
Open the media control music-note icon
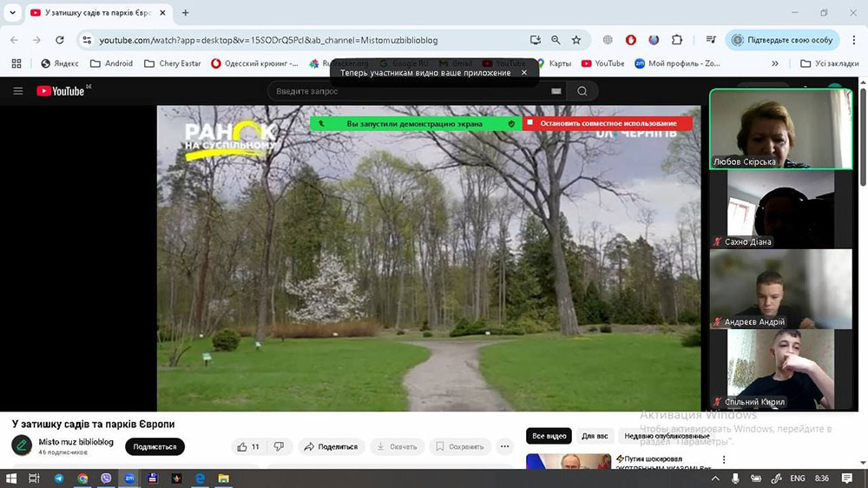click(711, 40)
